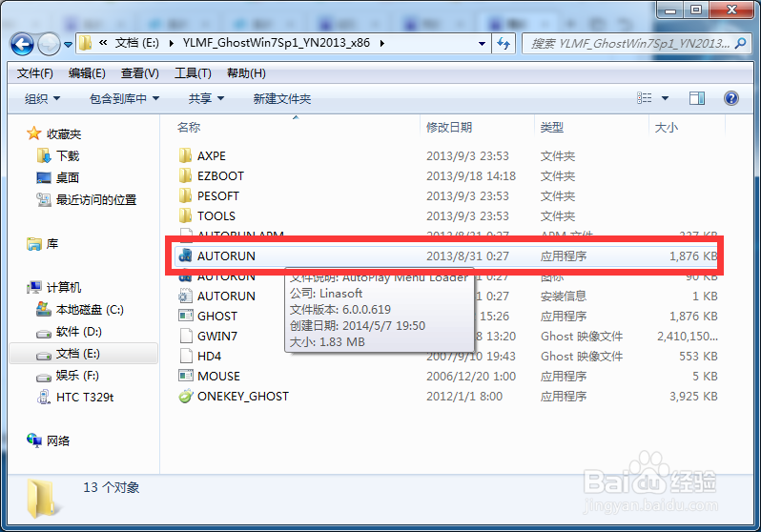
Task: Sort by the 修改日期 column header
Action: (449, 127)
